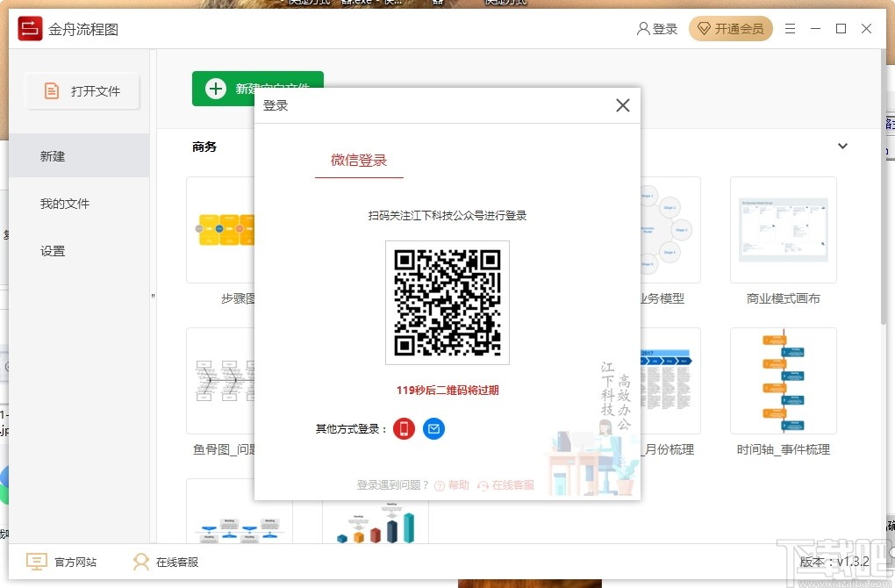Select the email login icon

(x=433, y=429)
